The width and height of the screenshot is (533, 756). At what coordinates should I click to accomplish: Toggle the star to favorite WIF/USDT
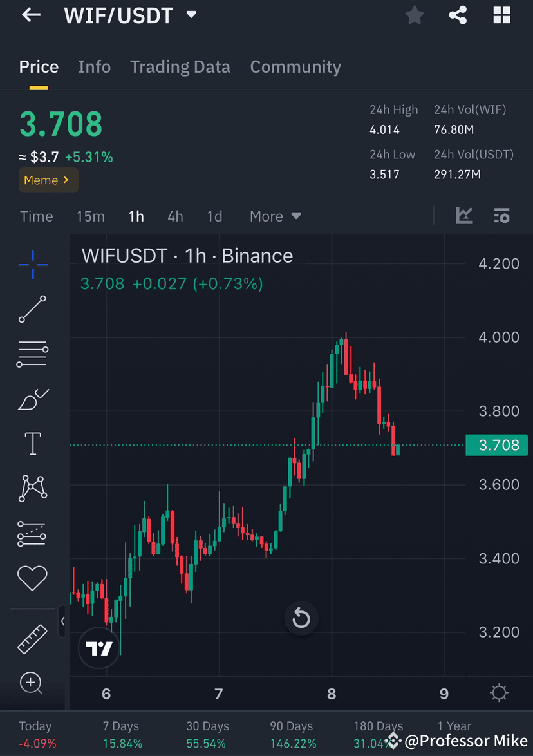point(414,15)
